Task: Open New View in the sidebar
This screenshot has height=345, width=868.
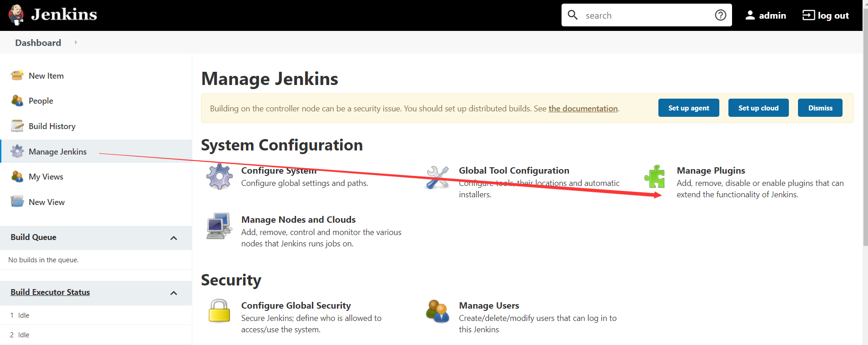Action: click(46, 202)
